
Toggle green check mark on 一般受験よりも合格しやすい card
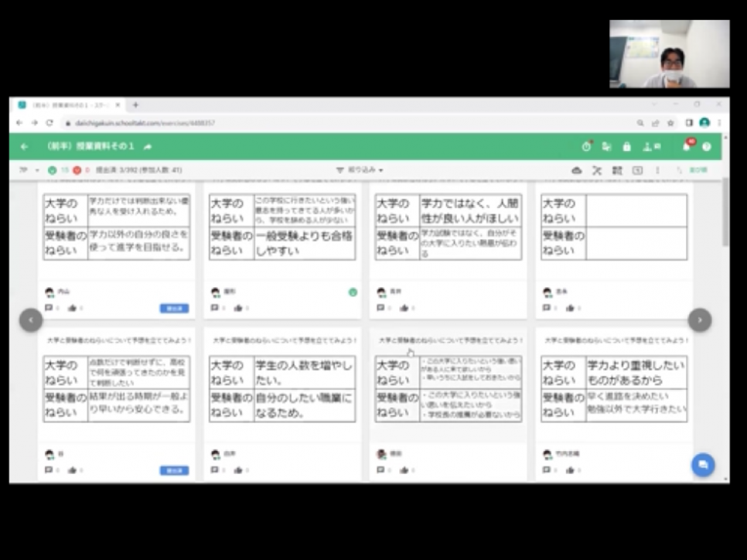point(353,292)
